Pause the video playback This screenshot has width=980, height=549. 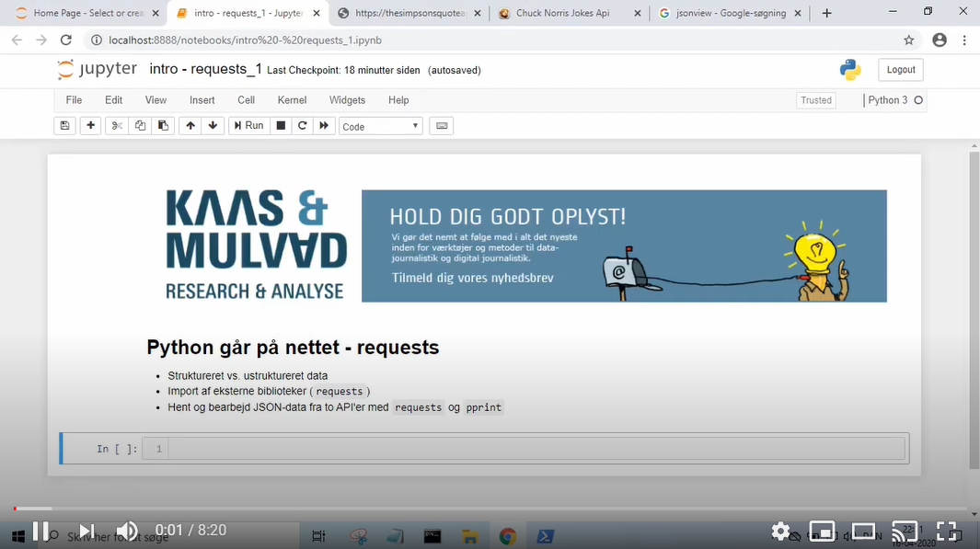[40, 531]
